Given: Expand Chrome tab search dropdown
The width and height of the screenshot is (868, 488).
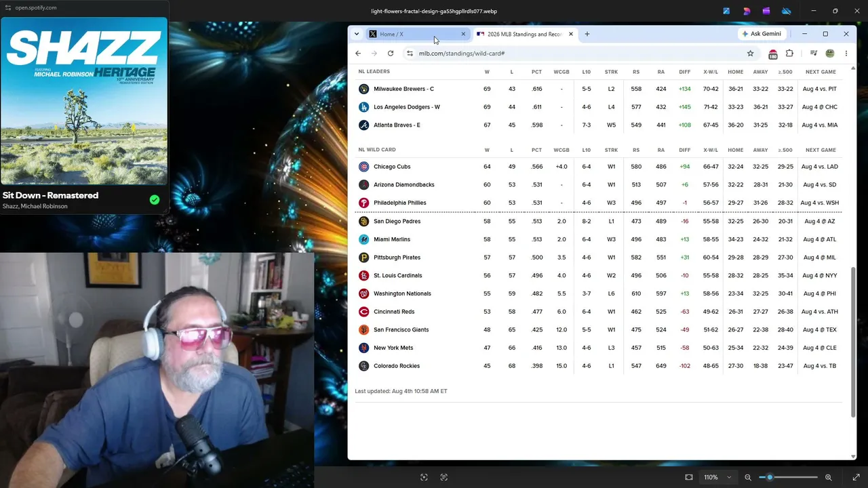Looking at the screenshot, I should coord(357,34).
